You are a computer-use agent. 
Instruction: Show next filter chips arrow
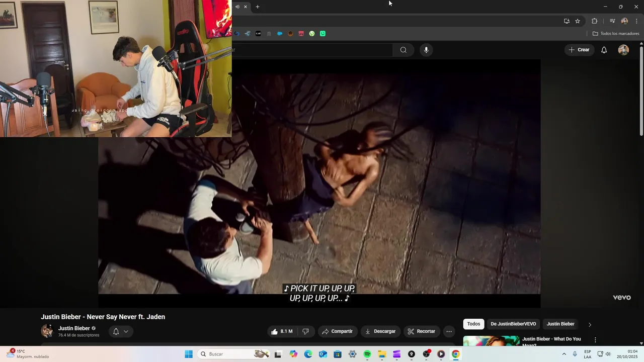click(x=590, y=324)
